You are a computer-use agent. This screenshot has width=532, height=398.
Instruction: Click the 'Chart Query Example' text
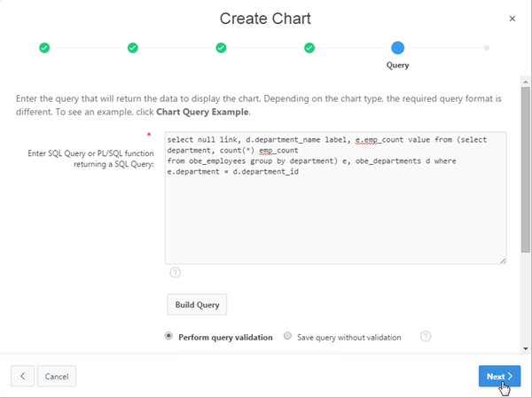click(202, 112)
